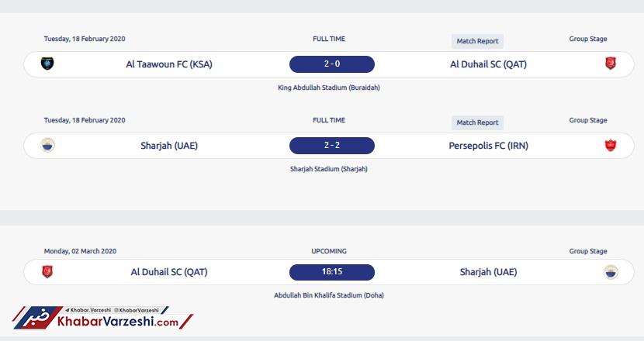644x341 pixels.
Task: Open Match Report for Al Taawoun vs Al Duhail
Action: (x=477, y=41)
